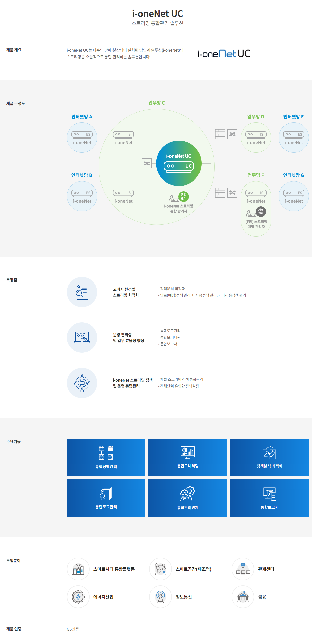Click the central i-oneNet UC gradient circle
Image resolution: width=312 pixels, height=644 pixels.
point(179,163)
